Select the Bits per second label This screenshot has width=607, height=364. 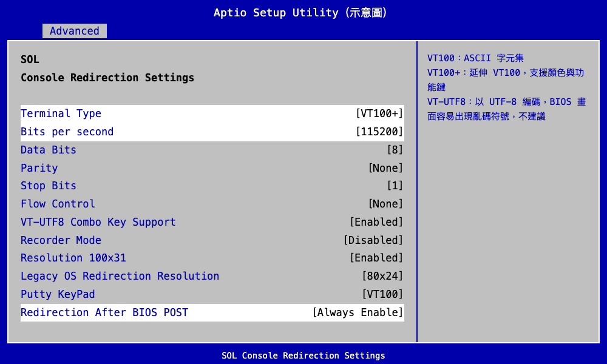pos(67,132)
